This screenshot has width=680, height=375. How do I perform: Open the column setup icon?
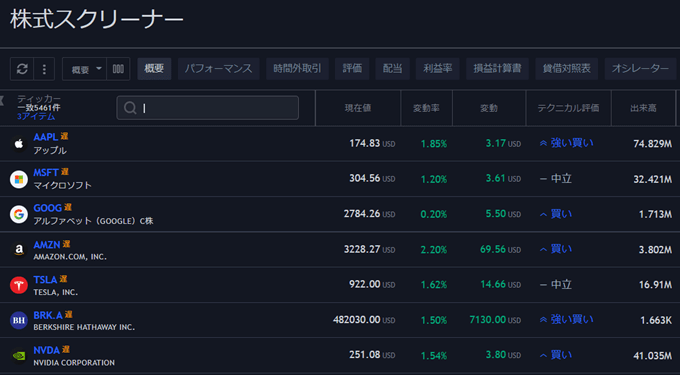[118, 69]
